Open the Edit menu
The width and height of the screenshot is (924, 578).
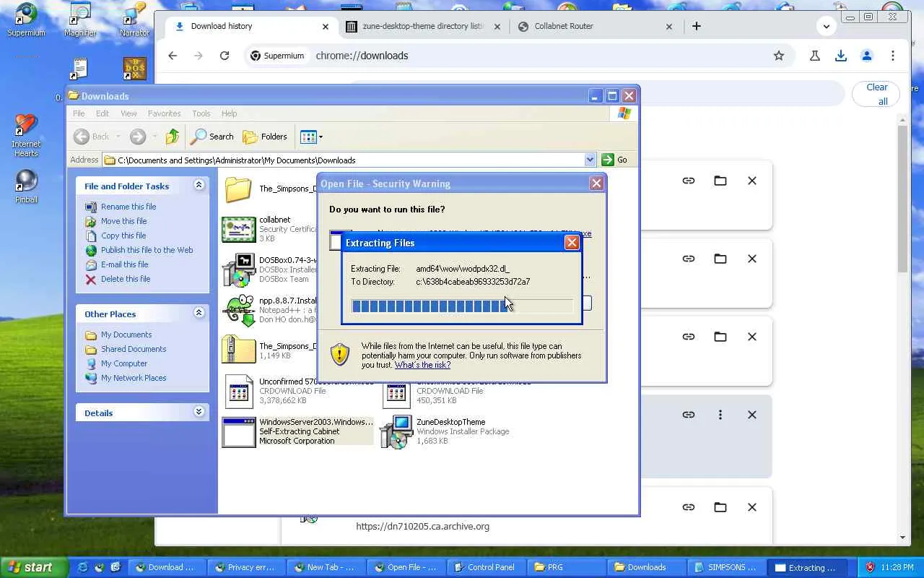tap(103, 113)
